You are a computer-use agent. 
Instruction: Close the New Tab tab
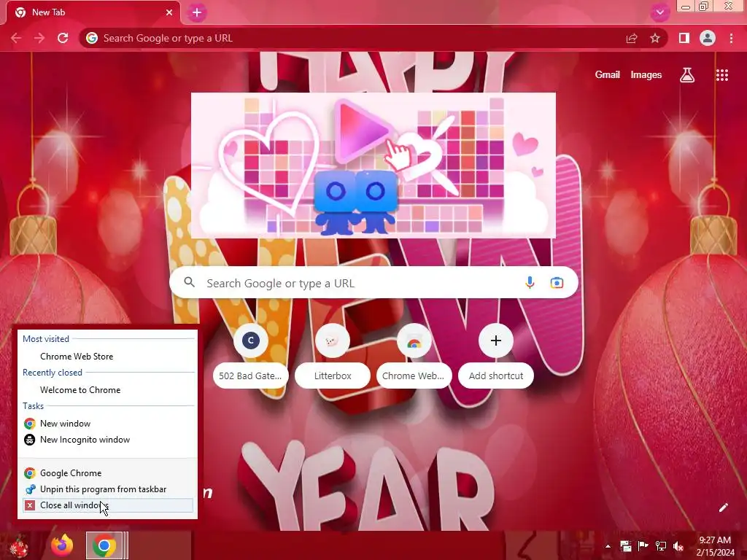169,12
